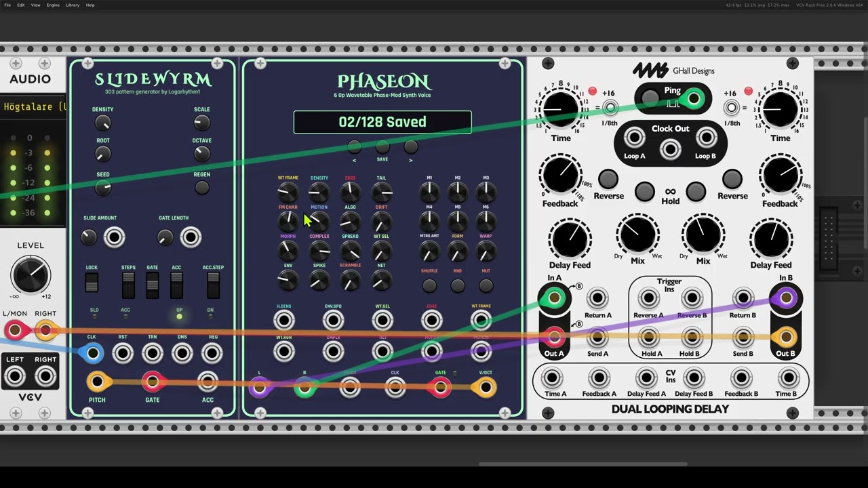Click Slidewyrm TRN input jack

coord(153,353)
